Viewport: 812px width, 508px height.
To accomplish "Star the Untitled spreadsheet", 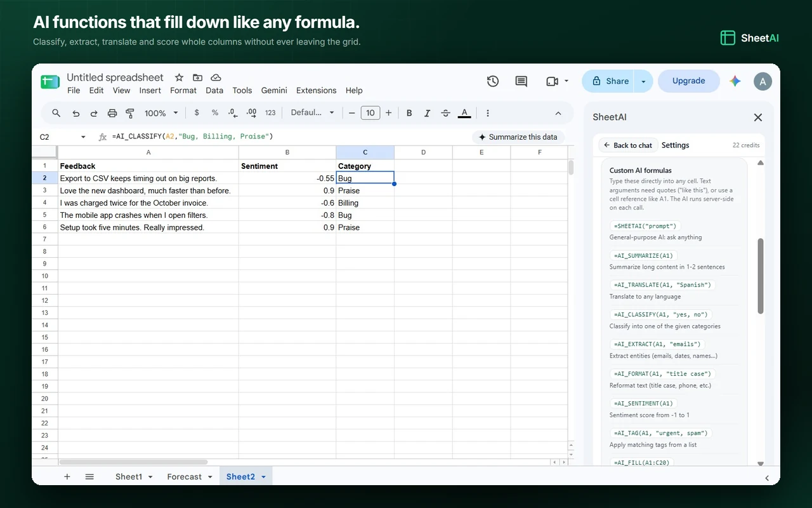I will (x=179, y=77).
